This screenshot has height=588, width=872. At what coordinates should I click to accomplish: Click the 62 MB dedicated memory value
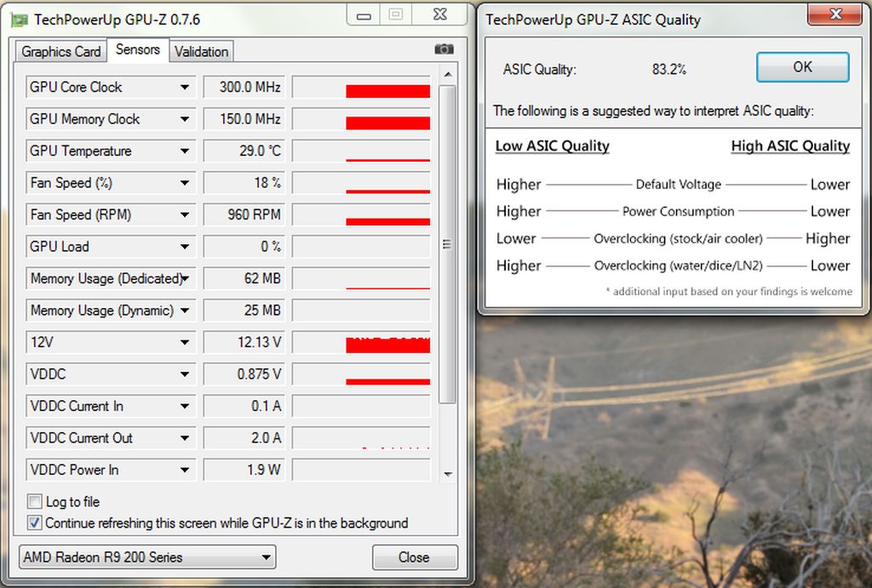pyautogui.click(x=244, y=278)
